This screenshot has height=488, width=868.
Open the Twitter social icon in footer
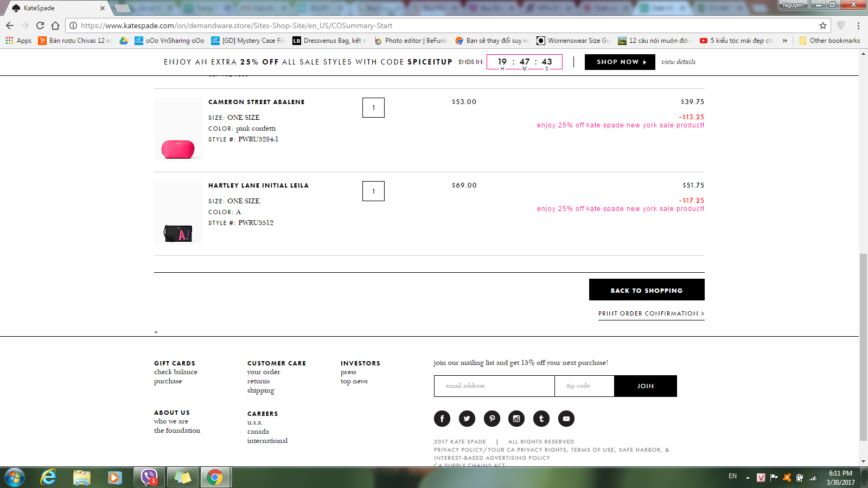pyautogui.click(x=467, y=419)
